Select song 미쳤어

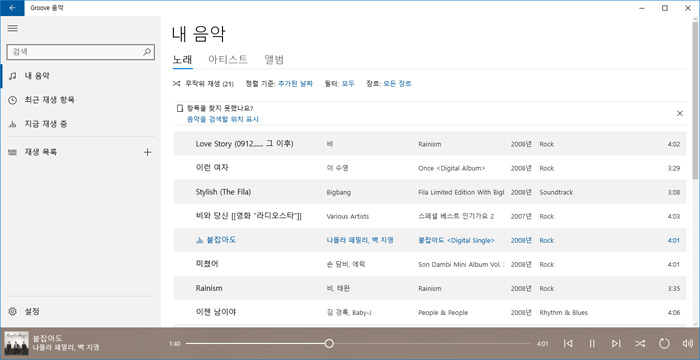coord(429,264)
